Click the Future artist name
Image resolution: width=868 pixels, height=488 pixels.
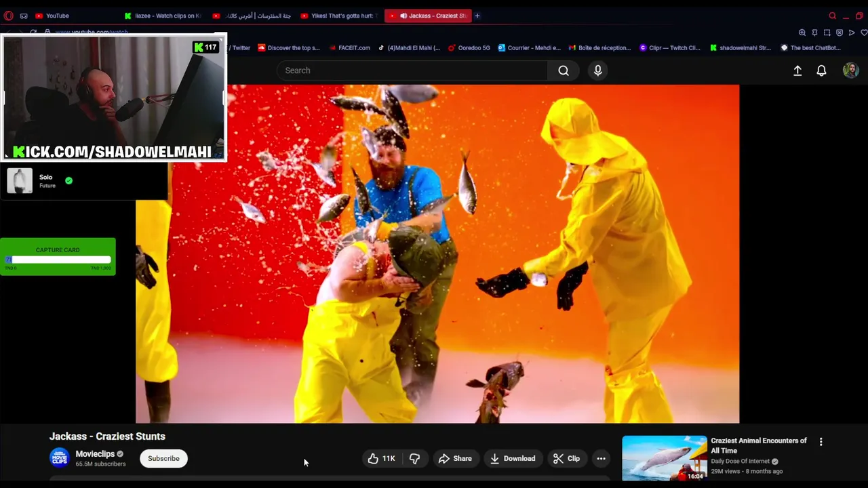[47, 186]
